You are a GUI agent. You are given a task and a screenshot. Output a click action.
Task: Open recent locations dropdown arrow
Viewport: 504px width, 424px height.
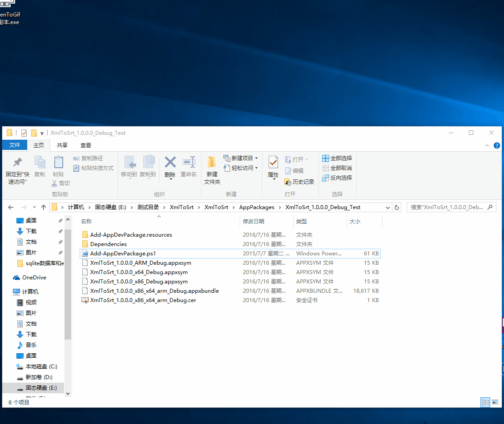34,207
